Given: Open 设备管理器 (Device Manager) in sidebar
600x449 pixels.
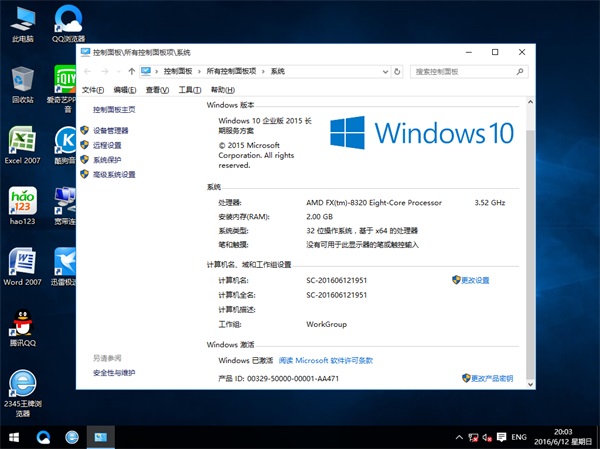Looking at the screenshot, I should pyautogui.click(x=110, y=130).
